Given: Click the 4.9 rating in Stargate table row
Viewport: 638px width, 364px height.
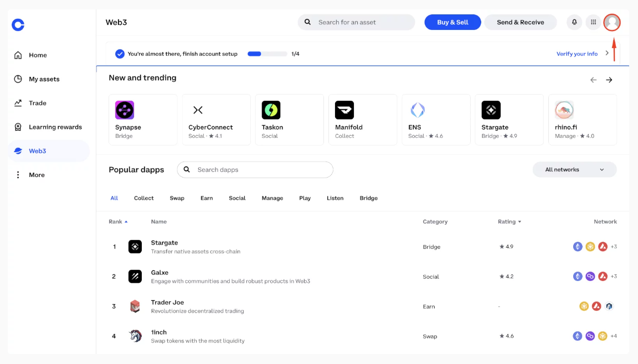Looking at the screenshot, I should click(x=506, y=247).
